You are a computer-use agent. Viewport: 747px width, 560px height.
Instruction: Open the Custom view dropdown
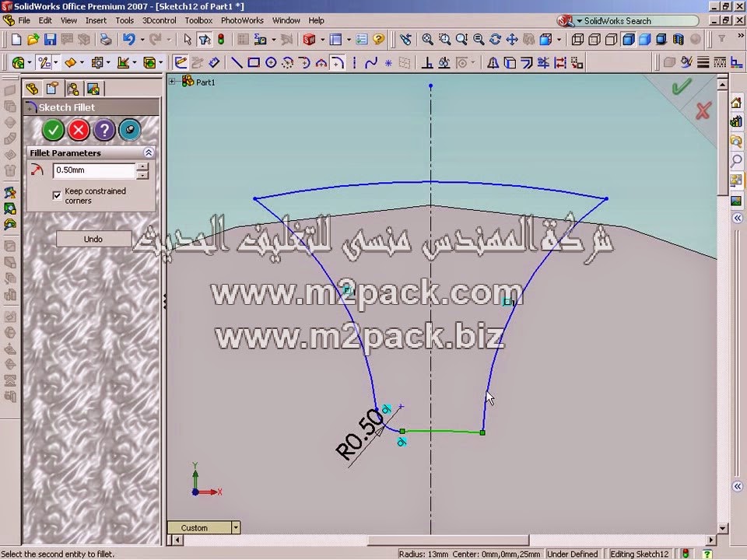235,527
